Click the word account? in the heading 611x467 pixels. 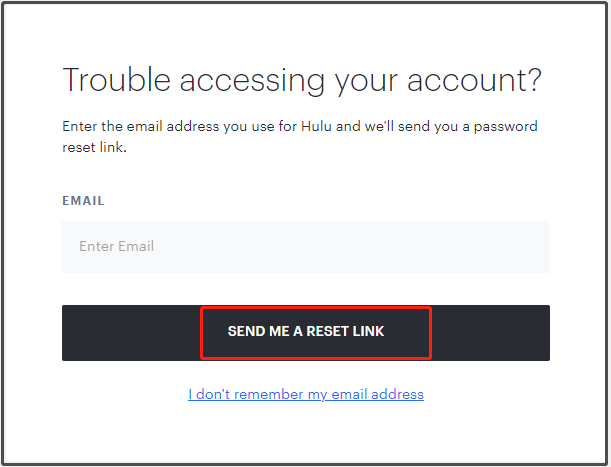474,80
